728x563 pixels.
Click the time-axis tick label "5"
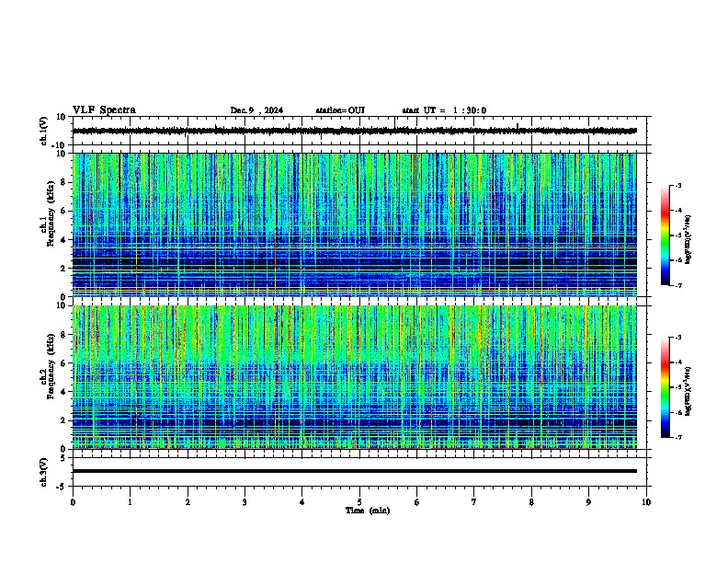(359, 502)
